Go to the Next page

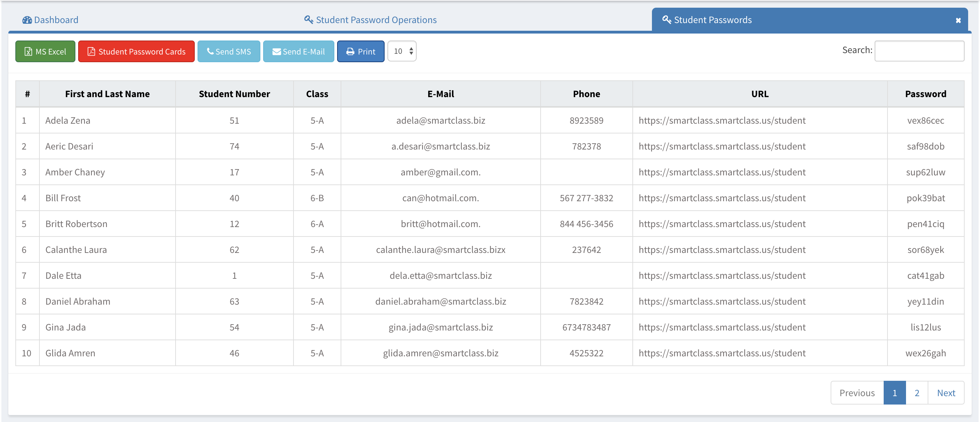[x=946, y=393]
